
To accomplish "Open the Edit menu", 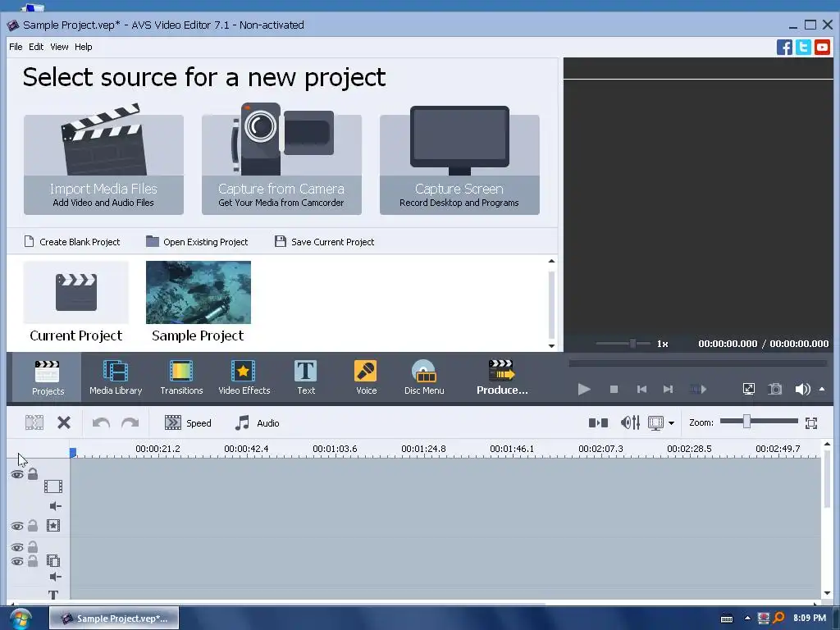I will (x=36, y=47).
